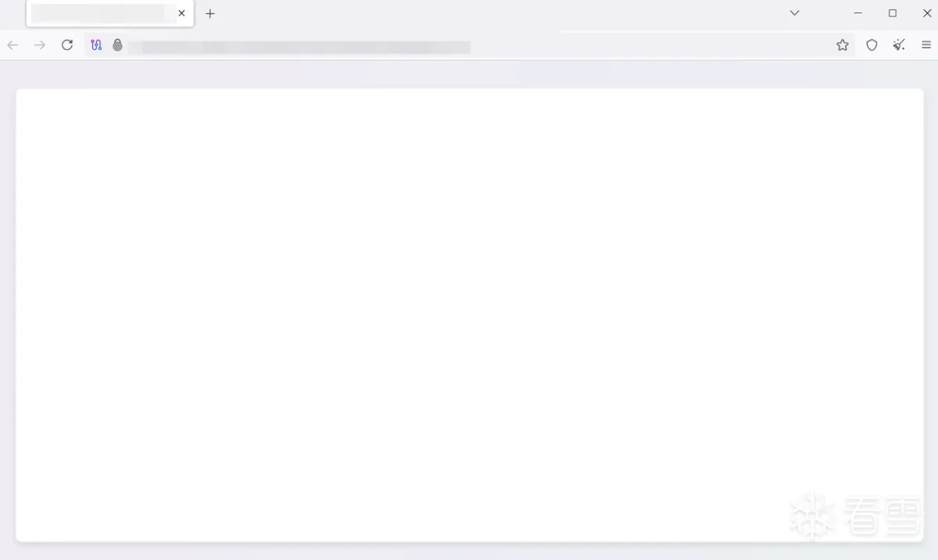Viewport: 938px width, 560px height.
Task: Click the broom cleaner extension icon
Action: click(x=899, y=45)
